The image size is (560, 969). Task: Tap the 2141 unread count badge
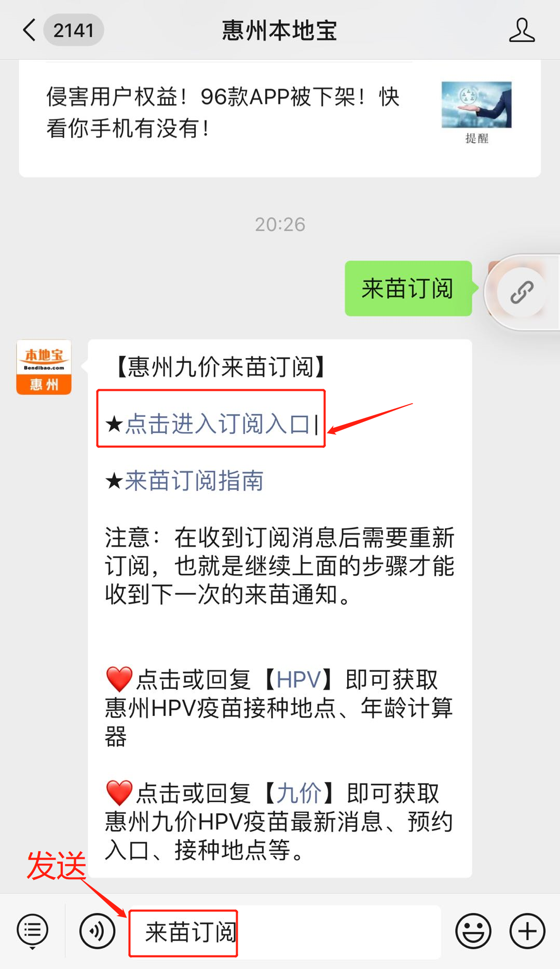(x=74, y=30)
